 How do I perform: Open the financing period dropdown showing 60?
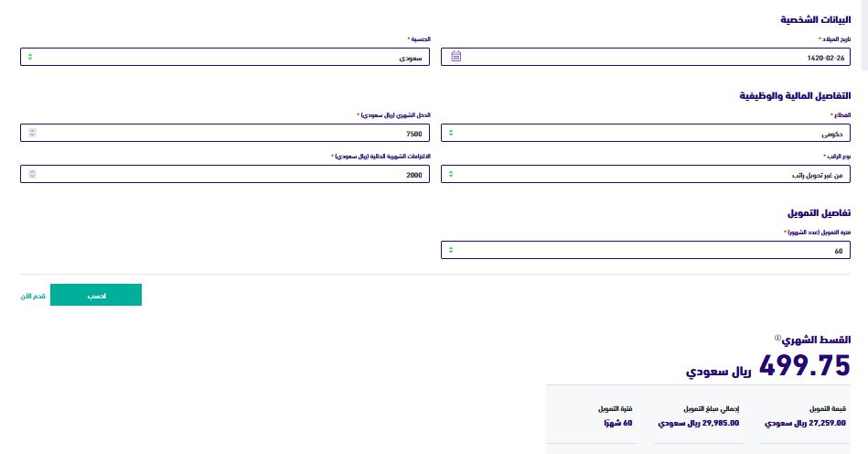(x=646, y=250)
